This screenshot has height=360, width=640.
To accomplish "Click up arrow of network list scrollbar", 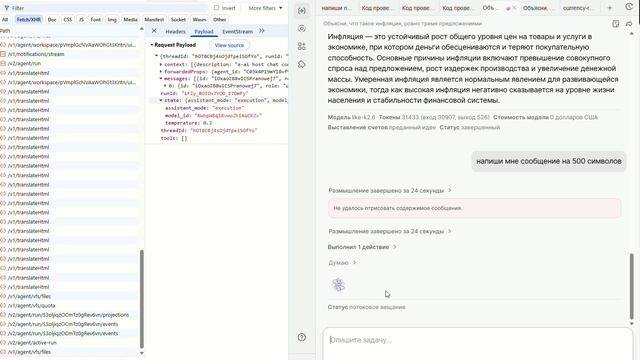I will tap(142, 29).
